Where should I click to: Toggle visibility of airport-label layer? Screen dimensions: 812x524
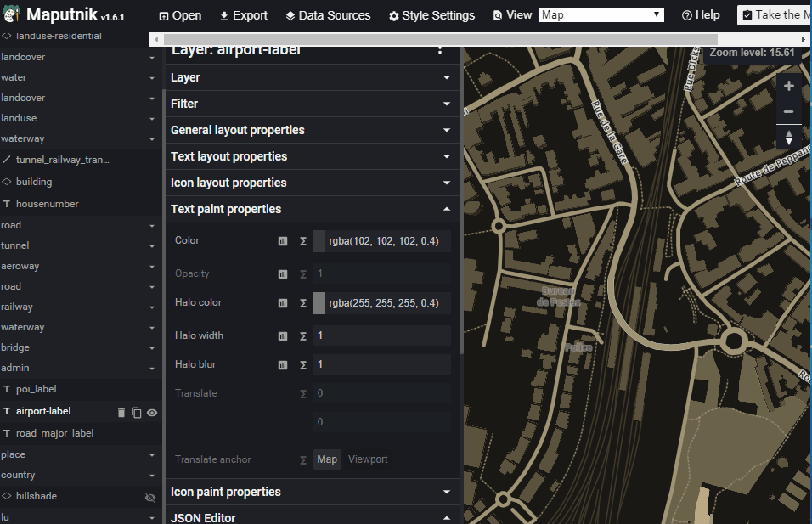152,412
